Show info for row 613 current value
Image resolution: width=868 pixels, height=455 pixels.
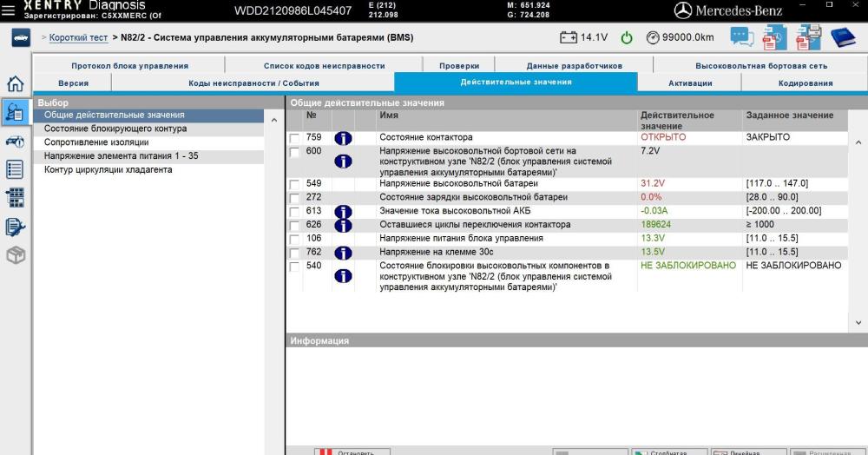point(343,211)
